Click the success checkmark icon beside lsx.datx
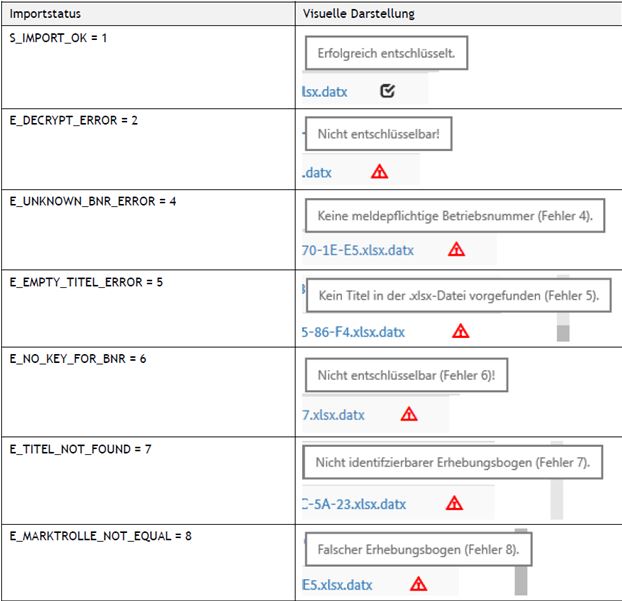The image size is (622, 601). 388,91
